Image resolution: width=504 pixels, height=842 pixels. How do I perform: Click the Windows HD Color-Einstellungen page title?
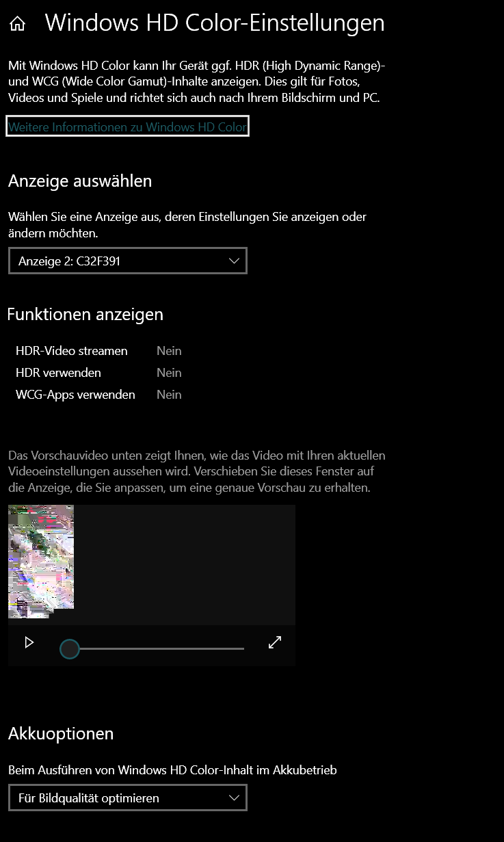pos(215,23)
